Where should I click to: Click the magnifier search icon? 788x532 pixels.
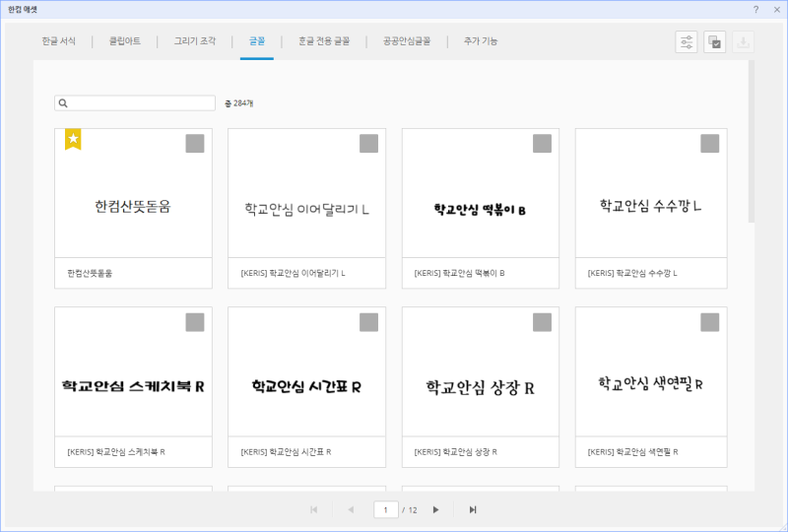coord(63,103)
